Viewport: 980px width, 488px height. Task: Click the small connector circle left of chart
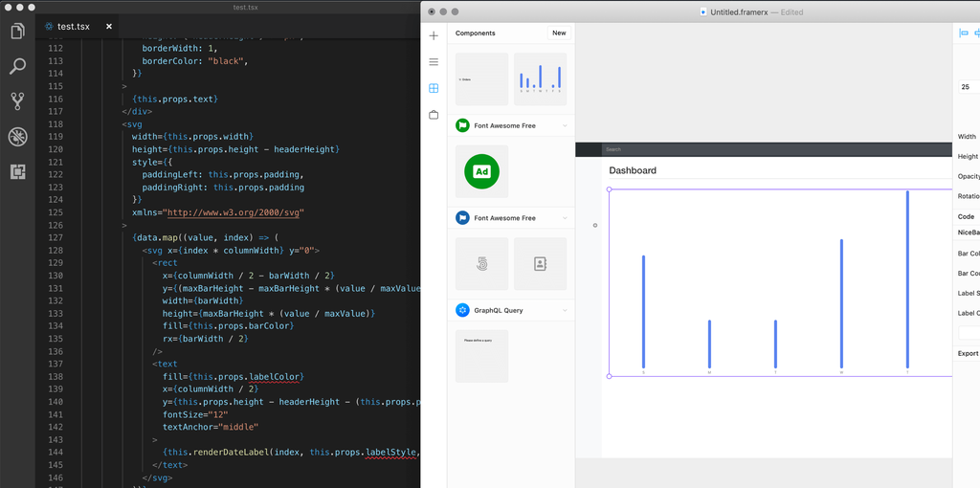(x=595, y=225)
